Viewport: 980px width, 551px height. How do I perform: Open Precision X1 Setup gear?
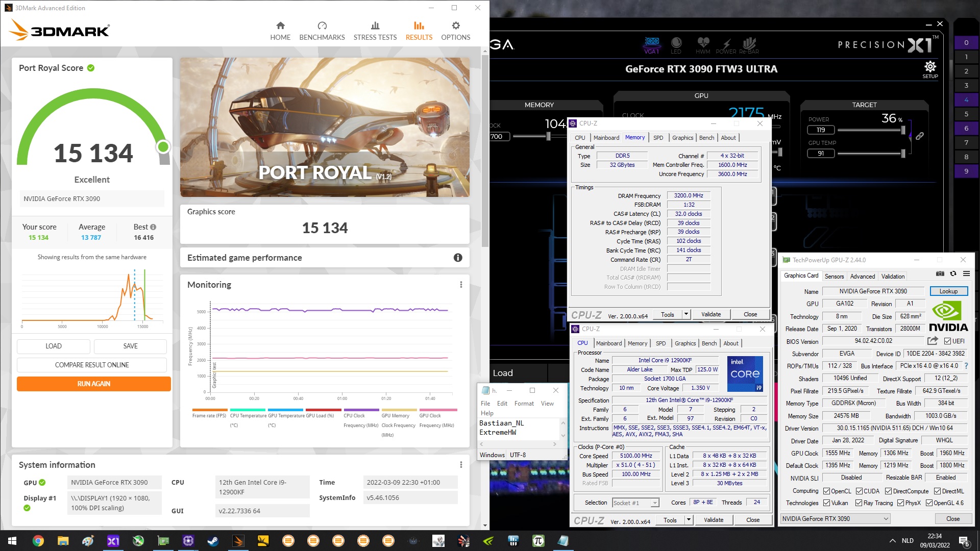point(930,69)
